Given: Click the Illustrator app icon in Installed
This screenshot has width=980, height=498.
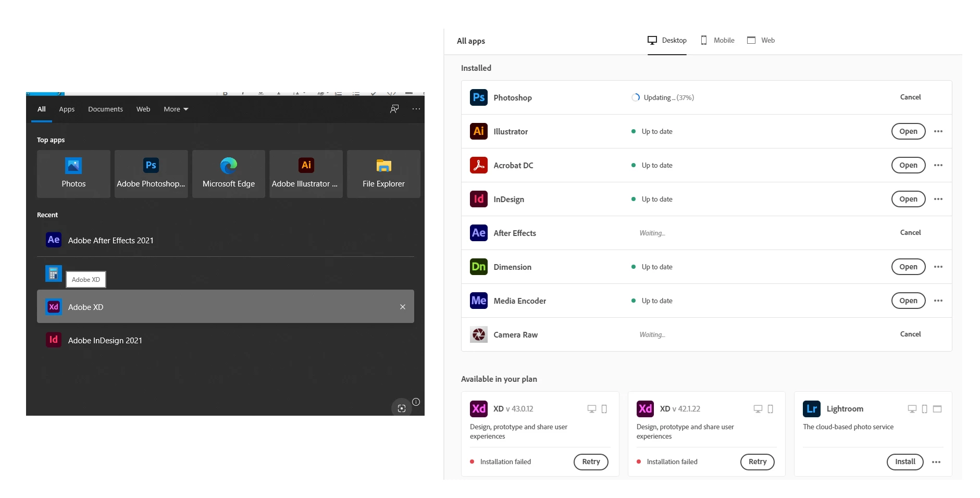Looking at the screenshot, I should tap(479, 131).
